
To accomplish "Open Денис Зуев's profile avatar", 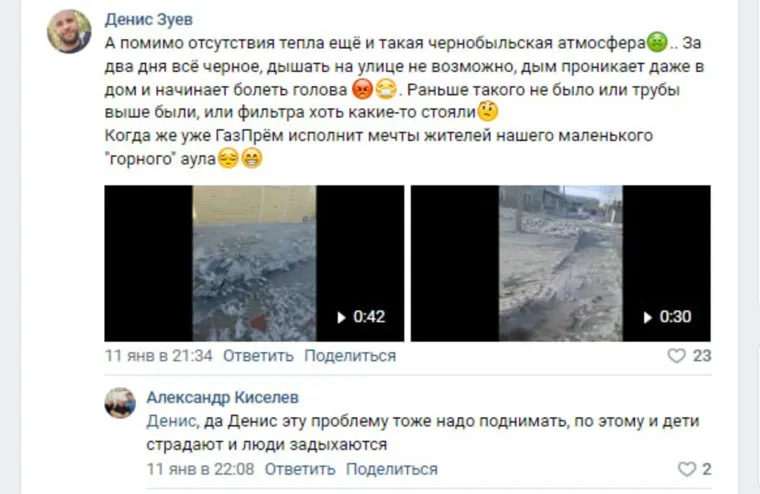I will click(x=69, y=32).
